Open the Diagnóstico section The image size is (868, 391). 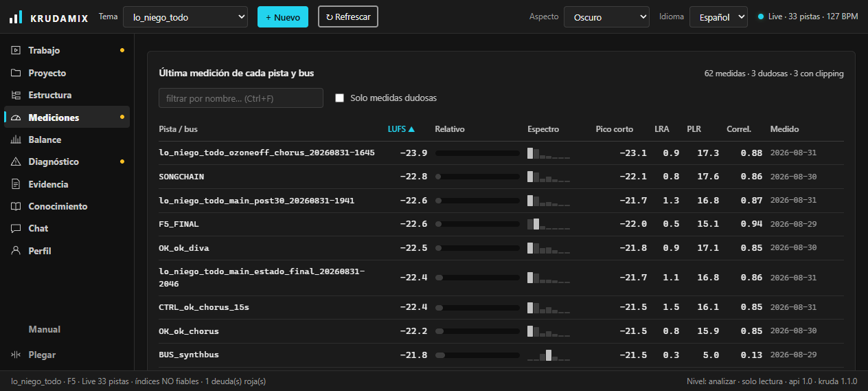[x=67, y=161]
